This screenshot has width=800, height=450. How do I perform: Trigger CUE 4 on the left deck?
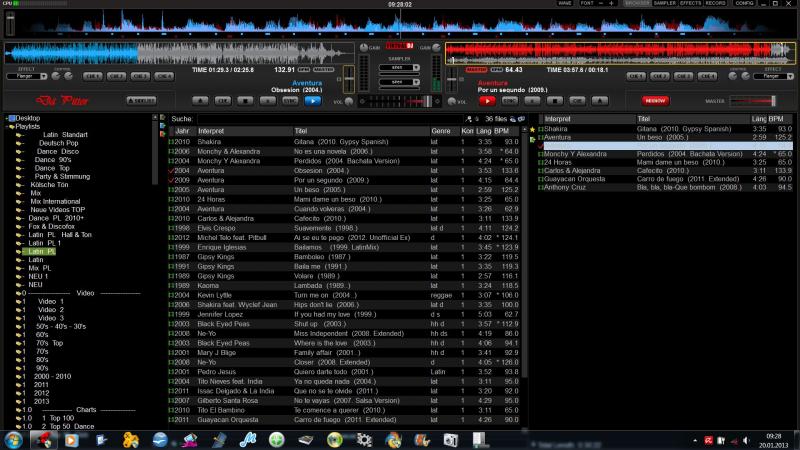click(164, 76)
